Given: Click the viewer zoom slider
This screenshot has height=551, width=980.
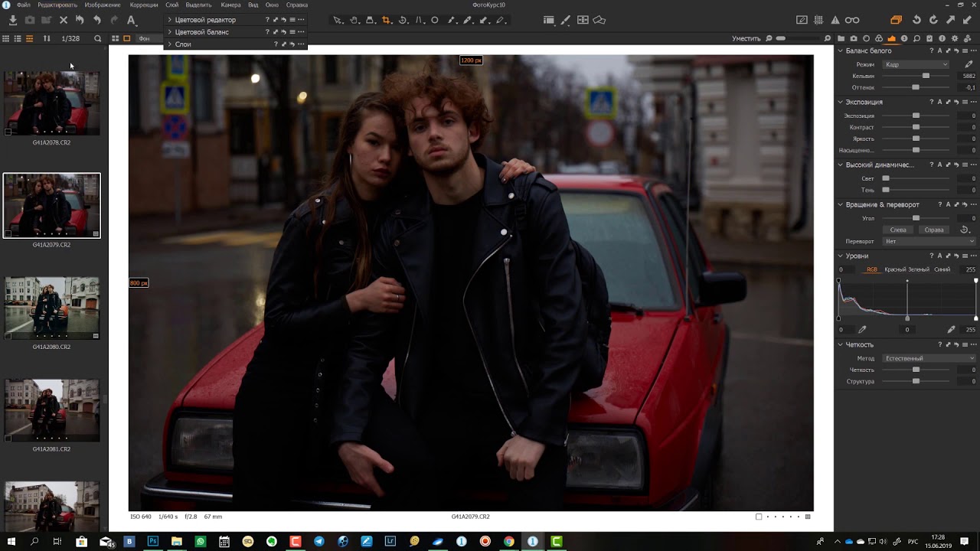Looking at the screenshot, I should coord(799,38).
